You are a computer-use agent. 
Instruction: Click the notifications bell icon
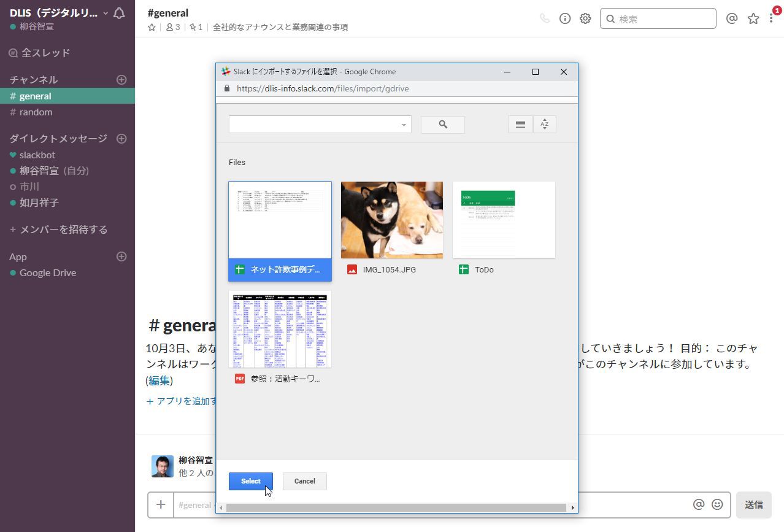pyautogui.click(x=119, y=13)
